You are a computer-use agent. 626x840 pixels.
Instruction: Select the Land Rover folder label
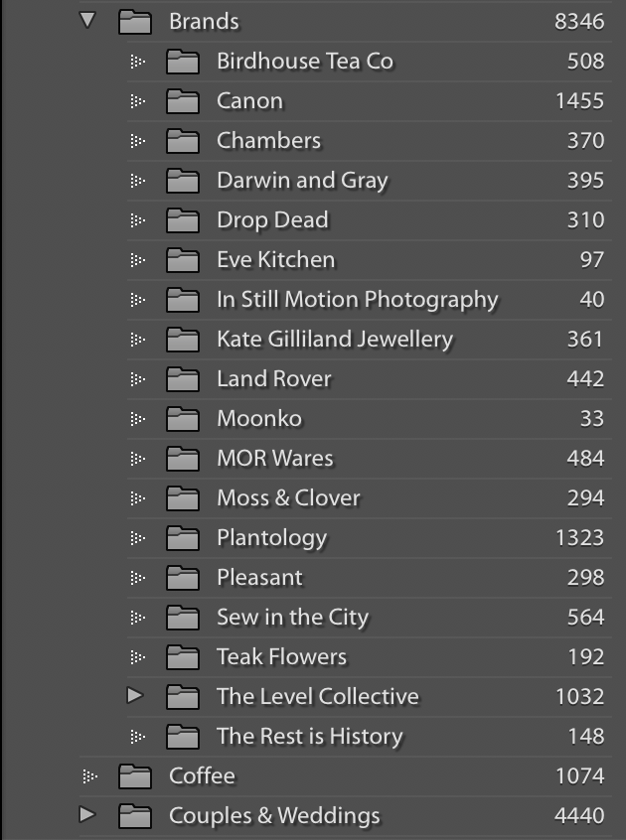coord(274,378)
